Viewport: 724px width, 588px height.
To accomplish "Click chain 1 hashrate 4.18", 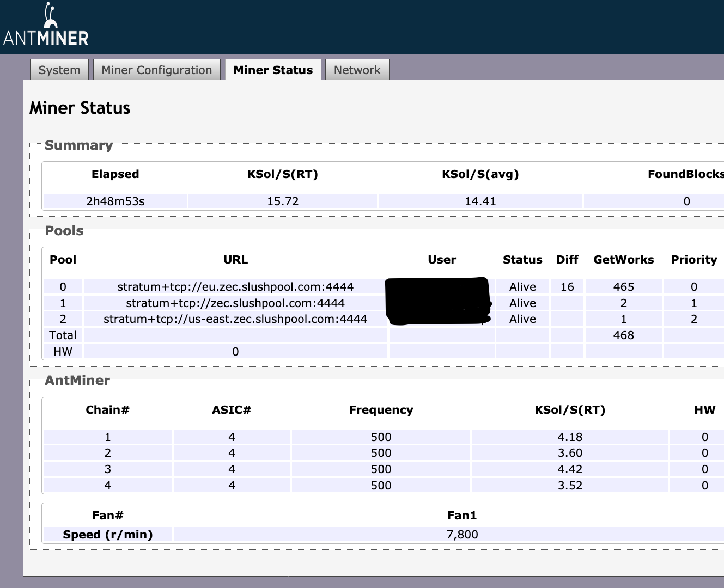I will tap(570, 437).
